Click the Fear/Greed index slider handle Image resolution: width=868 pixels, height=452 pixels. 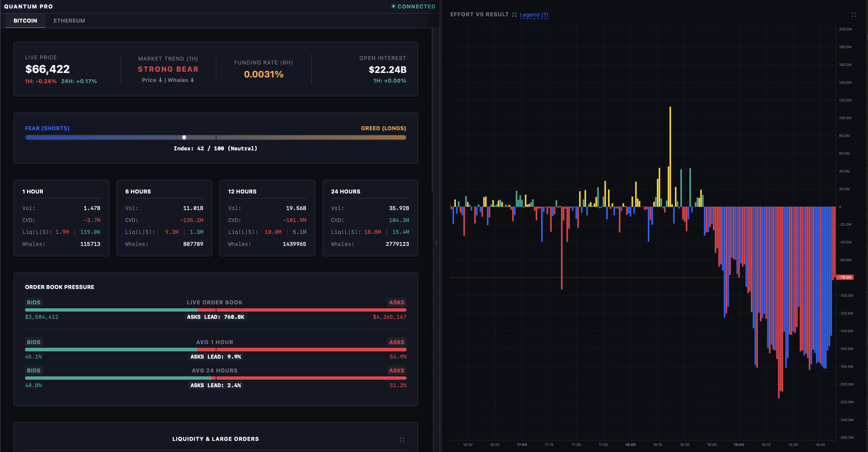pyautogui.click(x=184, y=137)
